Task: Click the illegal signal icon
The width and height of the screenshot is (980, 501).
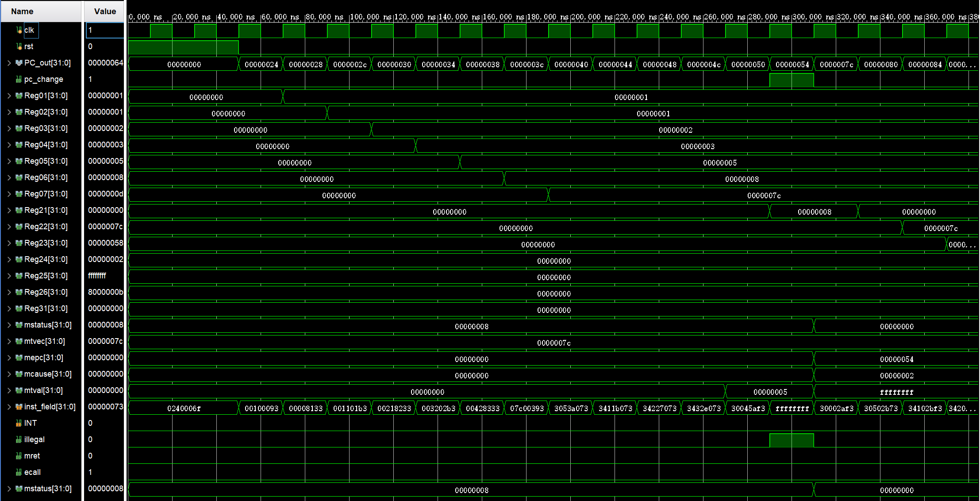Action: 19,439
